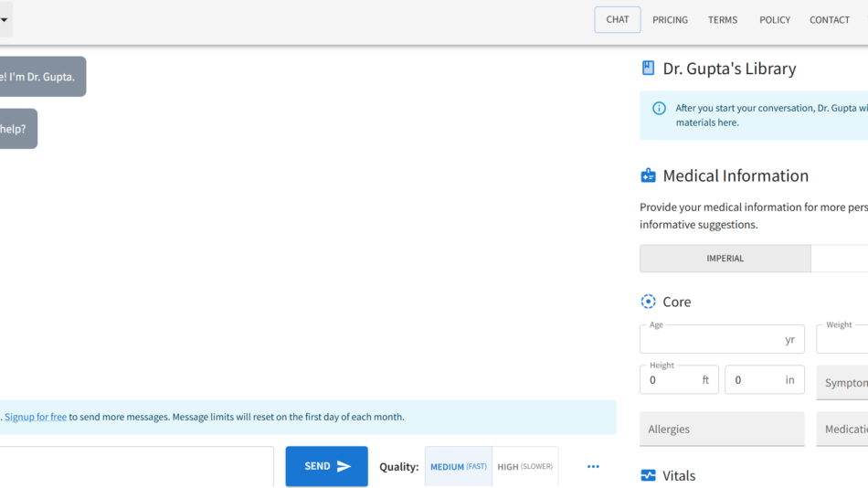This screenshot has width=868, height=488.
Task: Click the Age input field
Action: tap(713, 340)
